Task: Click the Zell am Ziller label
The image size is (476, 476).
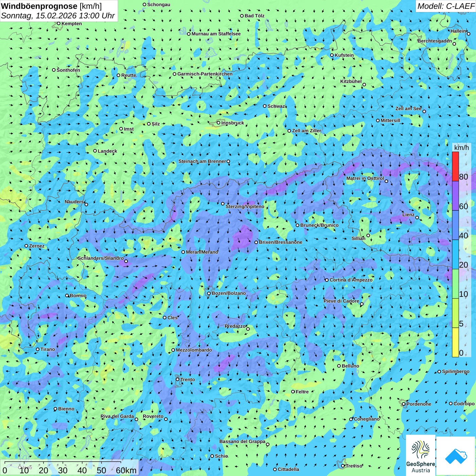Action: click(x=307, y=131)
